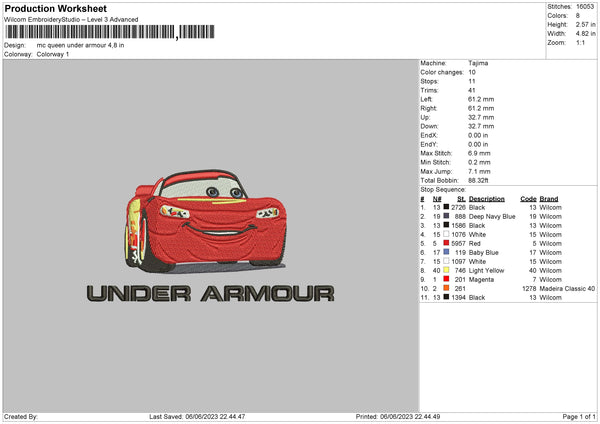The width and height of the screenshot is (600, 424).
Task: Select the Baby Blue color swatch
Action: pos(446,252)
